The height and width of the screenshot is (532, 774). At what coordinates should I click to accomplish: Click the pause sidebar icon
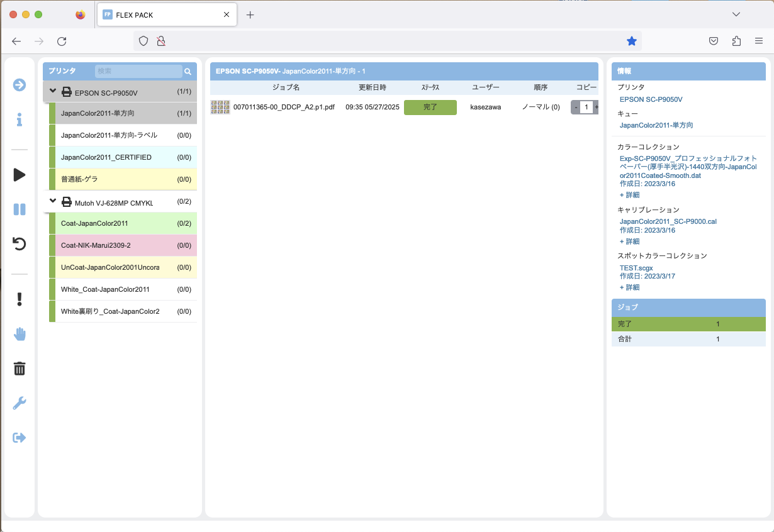20,209
